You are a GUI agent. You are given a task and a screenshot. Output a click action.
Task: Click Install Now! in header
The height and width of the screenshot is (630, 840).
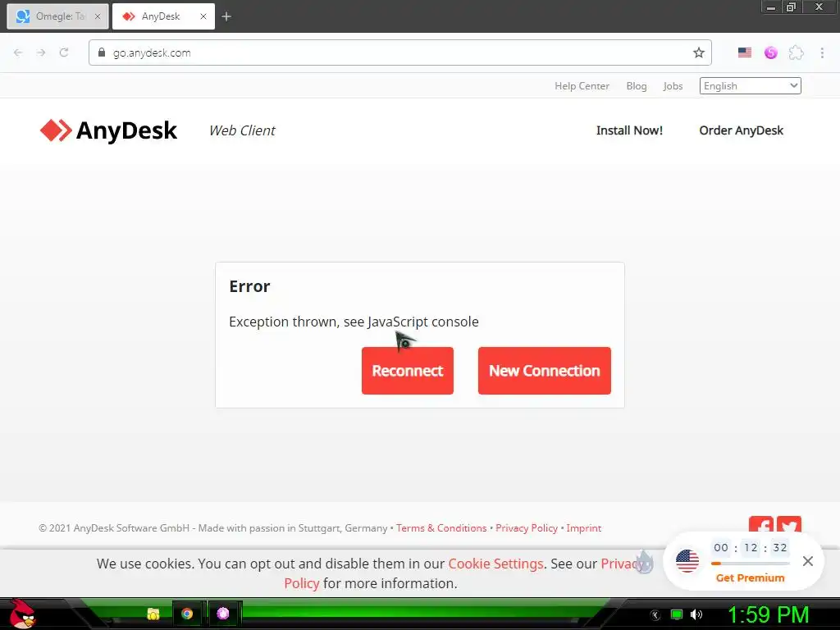click(629, 130)
